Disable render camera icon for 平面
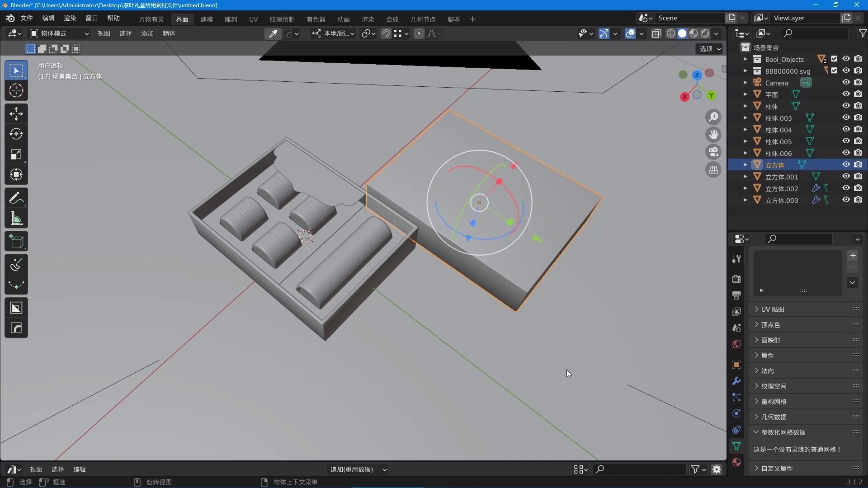 [858, 94]
